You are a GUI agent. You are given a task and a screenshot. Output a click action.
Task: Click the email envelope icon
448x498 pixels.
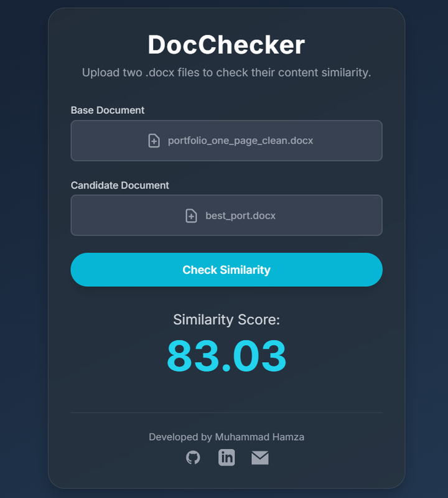[260, 458]
